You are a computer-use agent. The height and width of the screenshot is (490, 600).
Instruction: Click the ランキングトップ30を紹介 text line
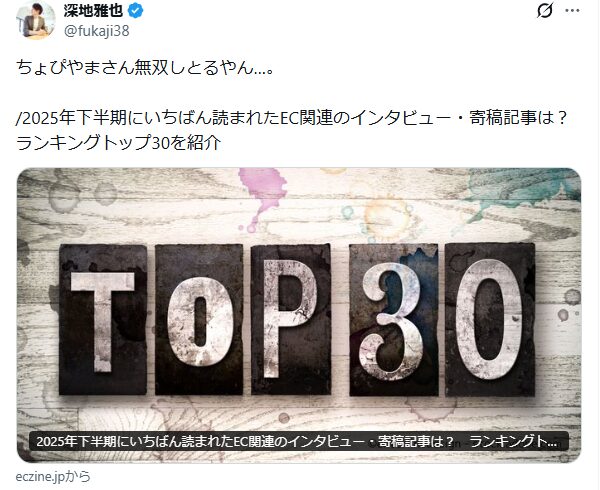click(119, 143)
